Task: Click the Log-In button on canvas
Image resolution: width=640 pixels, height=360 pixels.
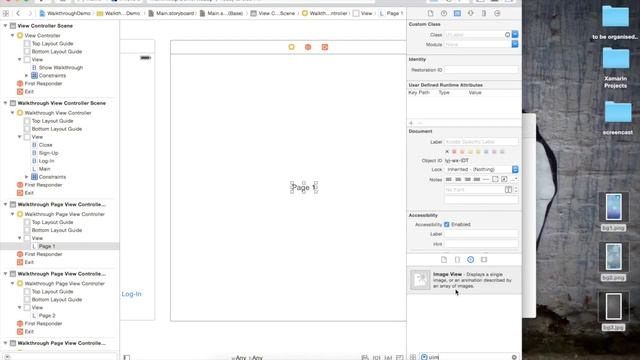Action: click(131, 294)
